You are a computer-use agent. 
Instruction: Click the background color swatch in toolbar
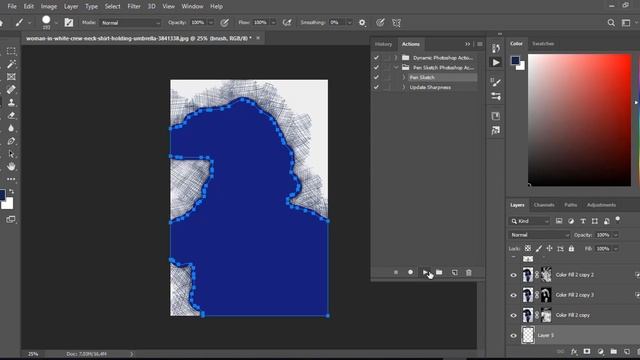tap(8, 203)
